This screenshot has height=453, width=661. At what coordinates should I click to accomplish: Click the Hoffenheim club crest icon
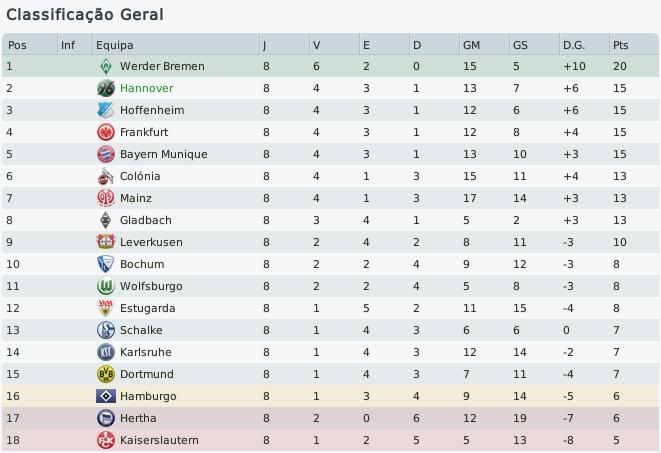pyautogui.click(x=105, y=110)
